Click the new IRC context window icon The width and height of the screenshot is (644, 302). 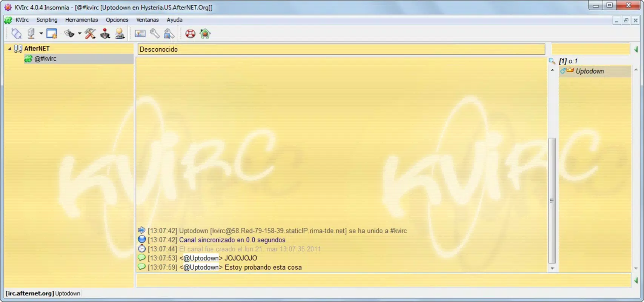pyautogui.click(x=51, y=34)
